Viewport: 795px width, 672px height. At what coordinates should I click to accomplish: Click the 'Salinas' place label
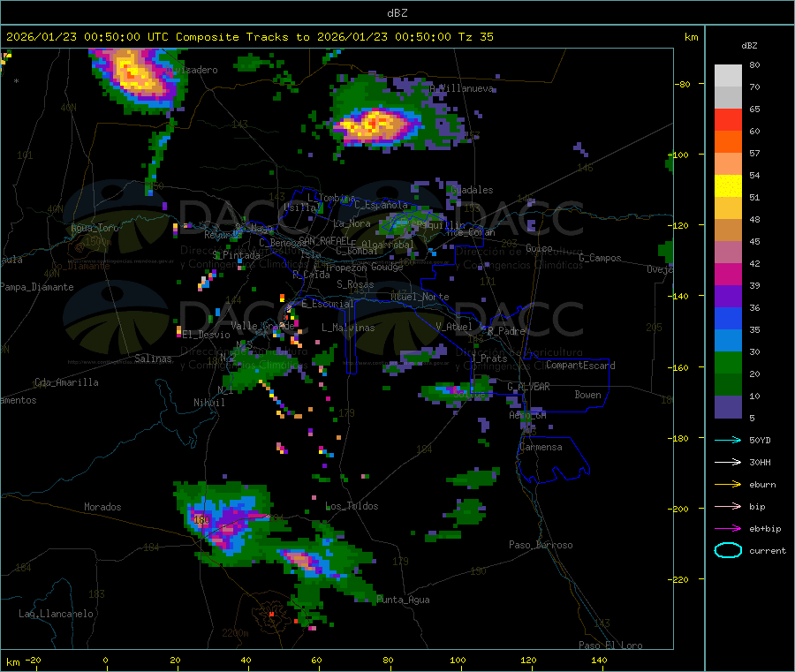(x=153, y=359)
